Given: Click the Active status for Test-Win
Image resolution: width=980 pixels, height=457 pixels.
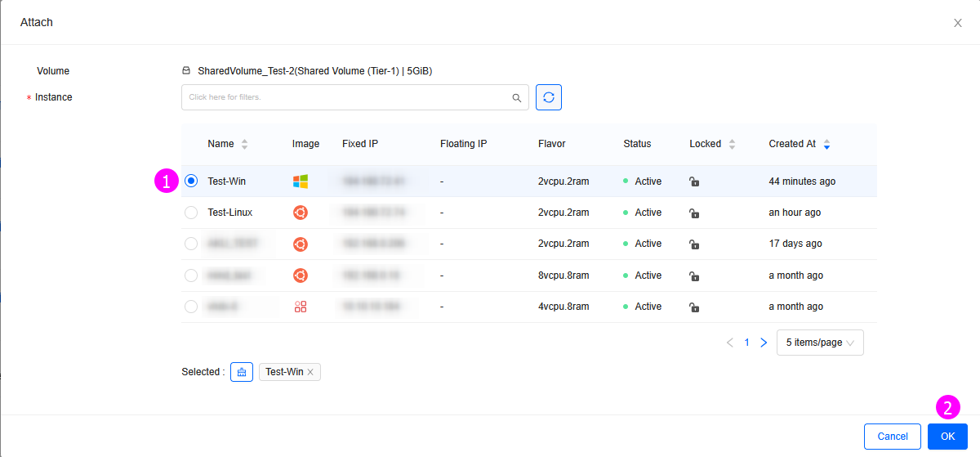Looking at the screenshot, I should pyautogui.click(x=643, y=181).
